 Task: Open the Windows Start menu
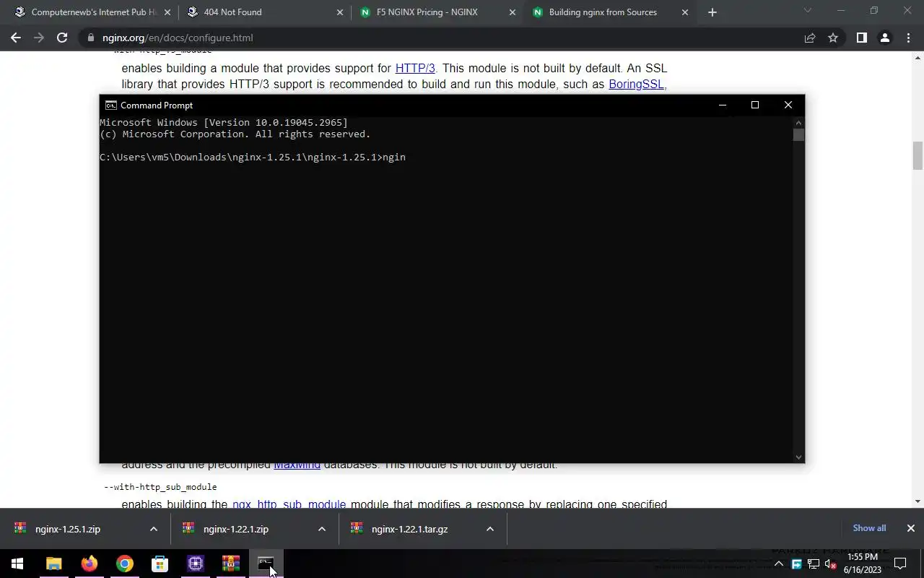pyautogui.click(x=17, y=564)
